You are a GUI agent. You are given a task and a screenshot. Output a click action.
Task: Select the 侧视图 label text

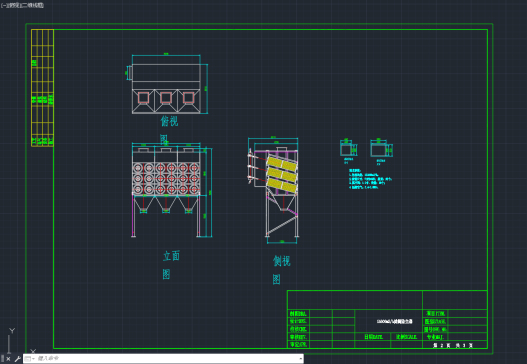[281, 270]
